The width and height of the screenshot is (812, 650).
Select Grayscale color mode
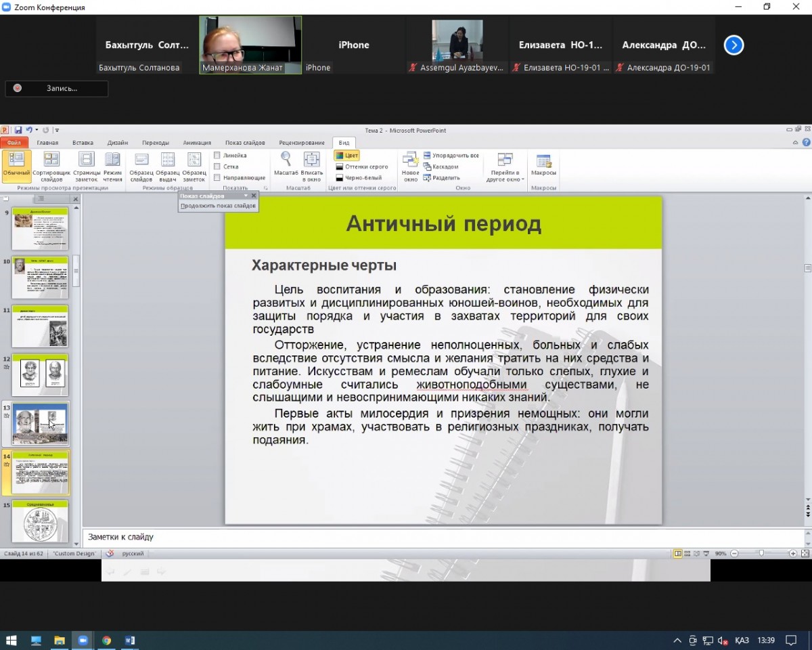(362, 167)
